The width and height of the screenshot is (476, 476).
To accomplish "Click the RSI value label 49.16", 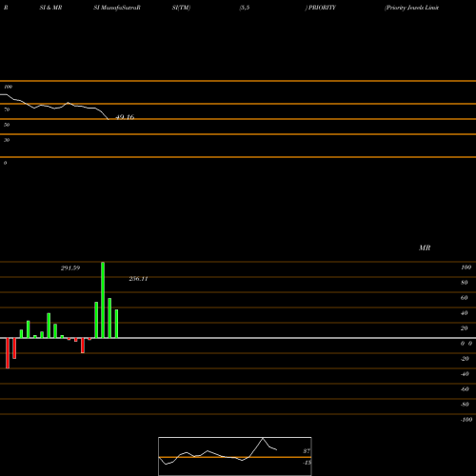I will tap(125, 117).
